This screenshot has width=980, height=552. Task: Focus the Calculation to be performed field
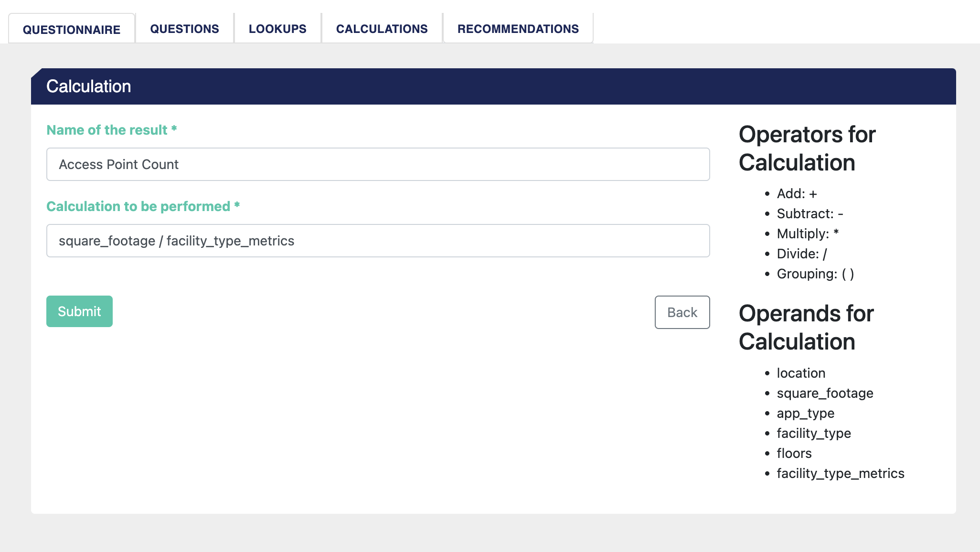(x=378, y=241)
